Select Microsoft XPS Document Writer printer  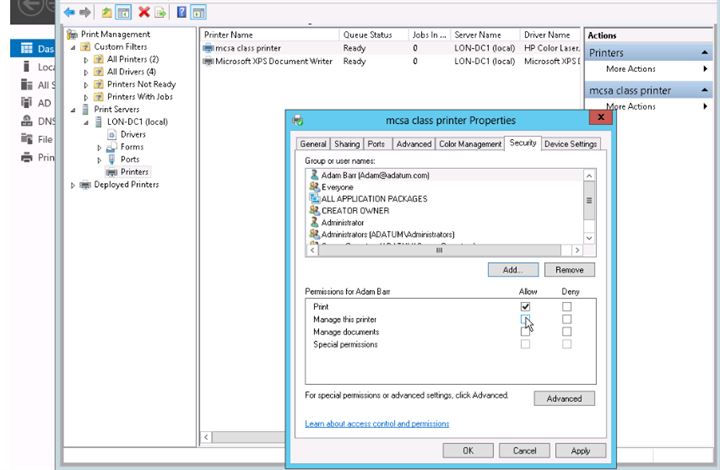[269, 61]
